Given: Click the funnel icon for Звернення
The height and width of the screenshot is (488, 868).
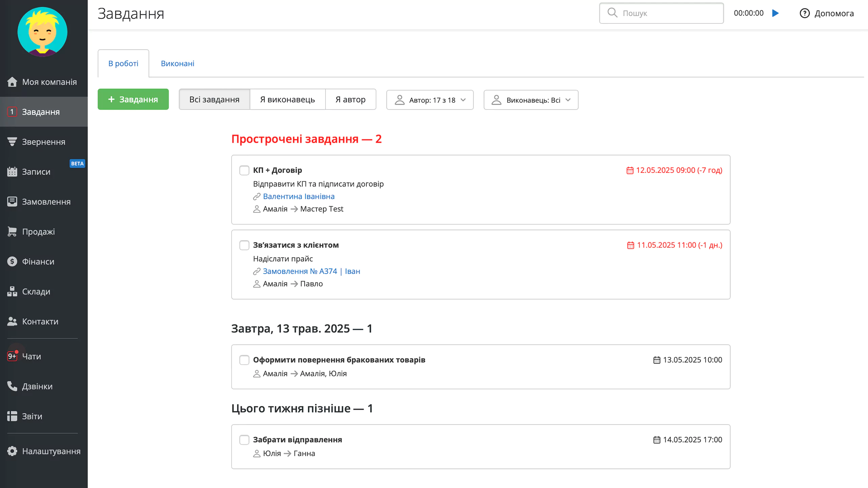Looking at the screenshot, I should point(12,142).
